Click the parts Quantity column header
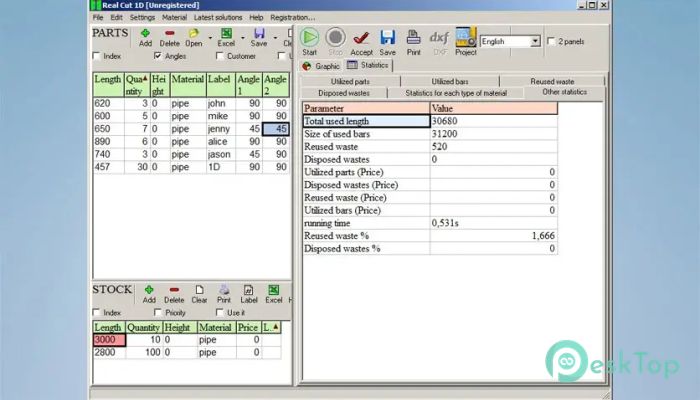Screen dimensions: 700x400 pos(137,85)
